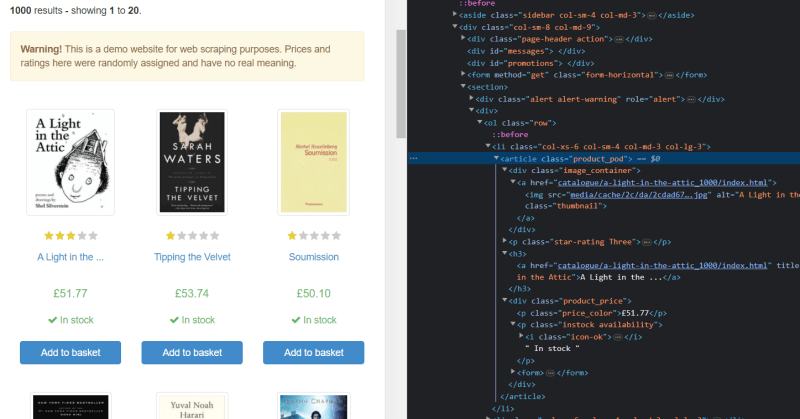Follow the media/cache img src link
The height and width of the screenshot is (419, 800).
coord(639,194)
